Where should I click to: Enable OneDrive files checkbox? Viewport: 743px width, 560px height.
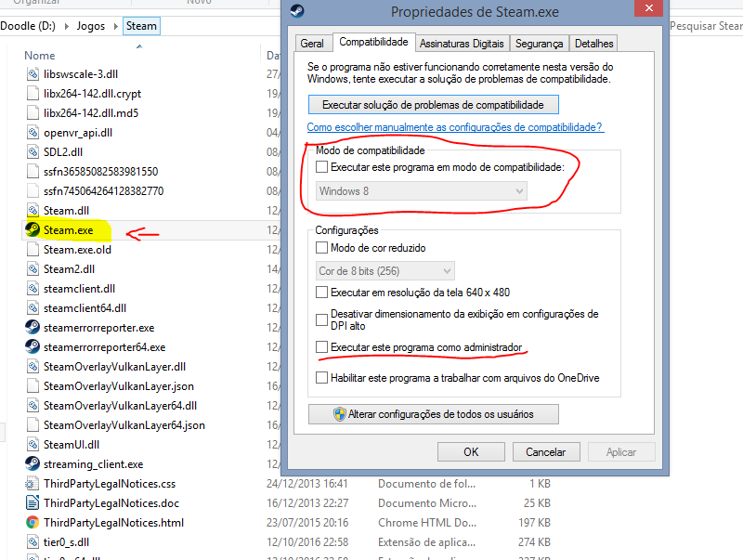click(x=321, y=378)
